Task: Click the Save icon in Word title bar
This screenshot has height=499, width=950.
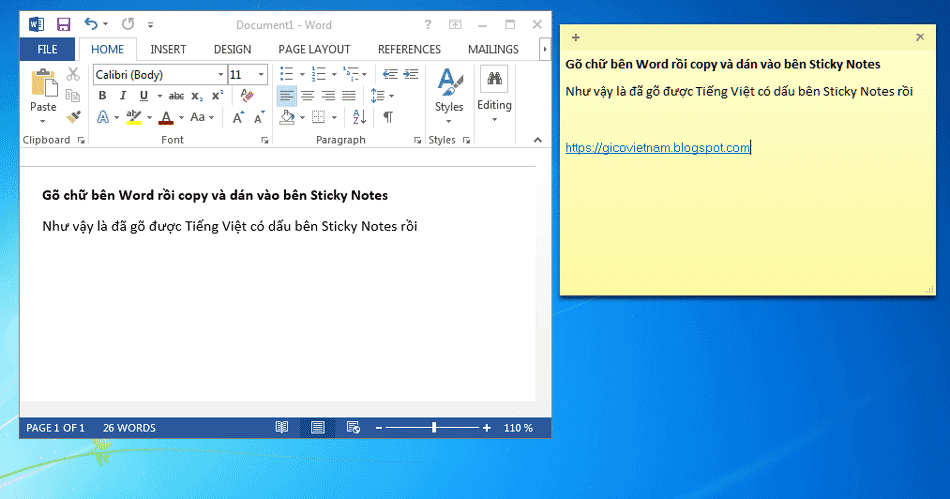Action: pyautogui.click(x=63, y=25)
